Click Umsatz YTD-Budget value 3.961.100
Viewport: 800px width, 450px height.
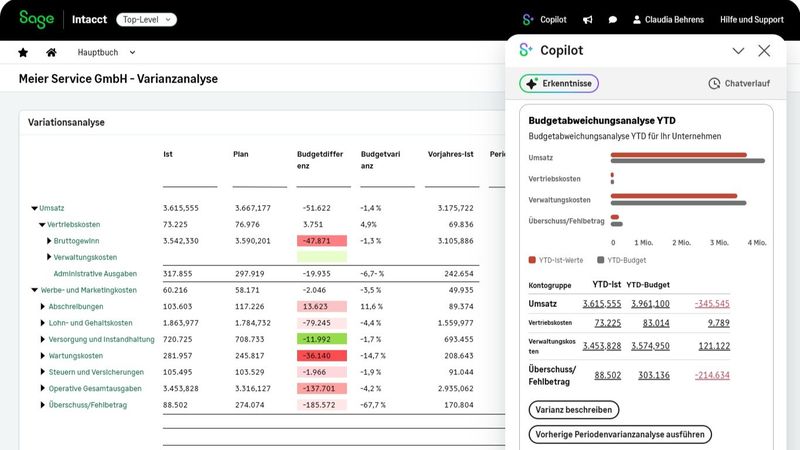(x=650, y=304)
